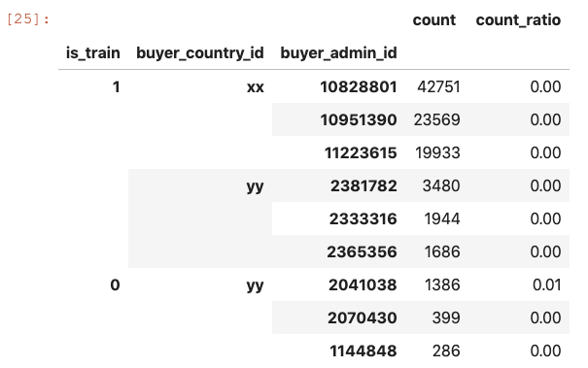
Task: Click buyer admin id 1144848
Action: [x=363, y=351]
